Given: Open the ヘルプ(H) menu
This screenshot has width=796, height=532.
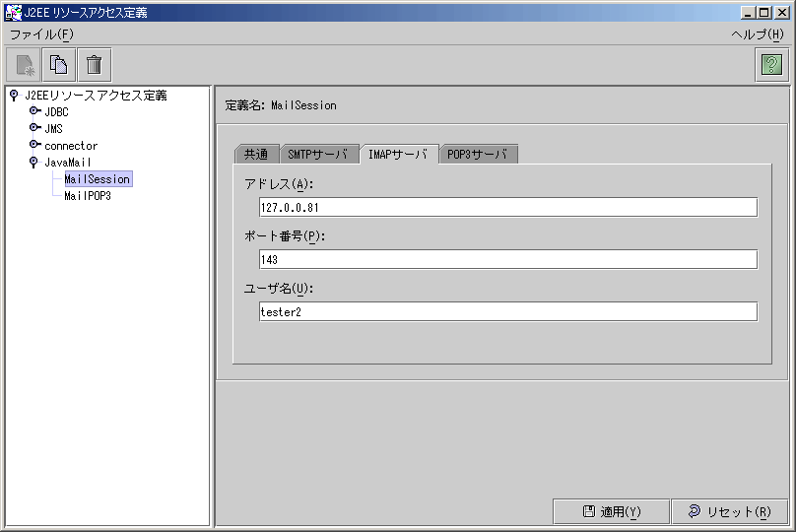Looking at the screenshot, I should tap(758, 34).
